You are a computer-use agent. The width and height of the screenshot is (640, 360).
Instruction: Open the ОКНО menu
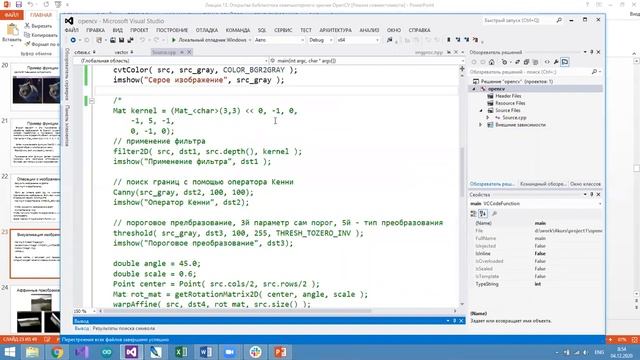pos(393,30)
